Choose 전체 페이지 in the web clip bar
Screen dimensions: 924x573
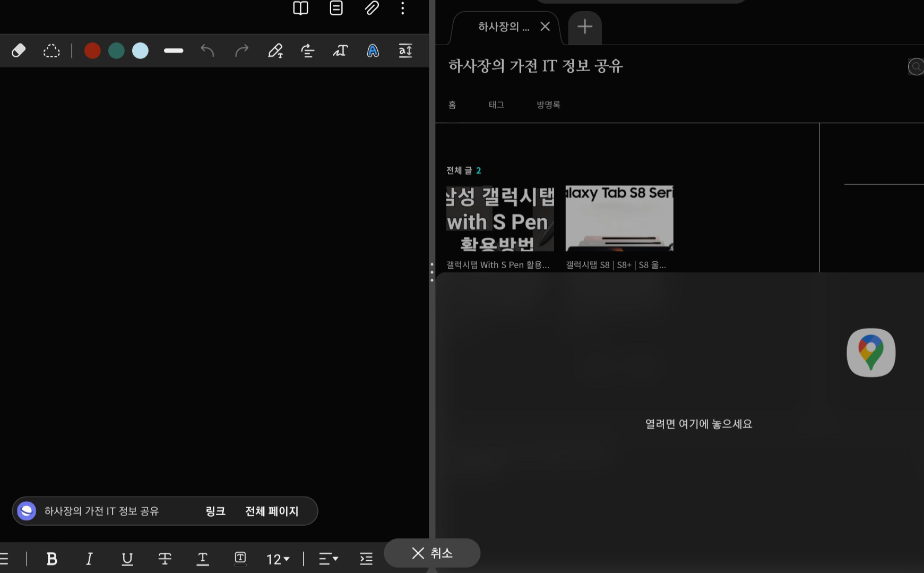tap(272, 511)
